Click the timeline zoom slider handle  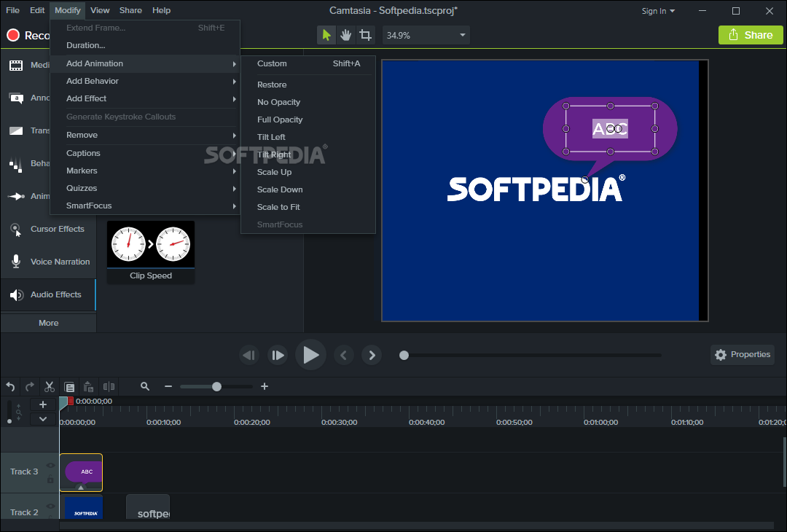[217, 386]
